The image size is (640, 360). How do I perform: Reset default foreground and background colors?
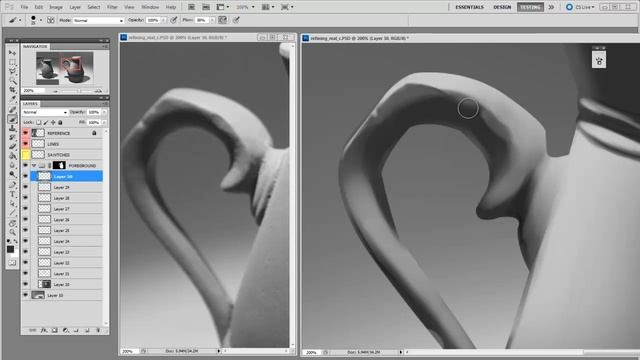pos(9,241)
